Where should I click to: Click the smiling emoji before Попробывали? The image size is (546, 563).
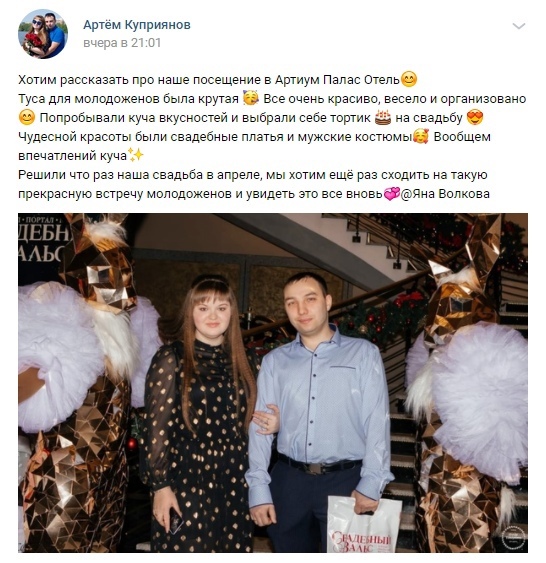coord(27,117)
